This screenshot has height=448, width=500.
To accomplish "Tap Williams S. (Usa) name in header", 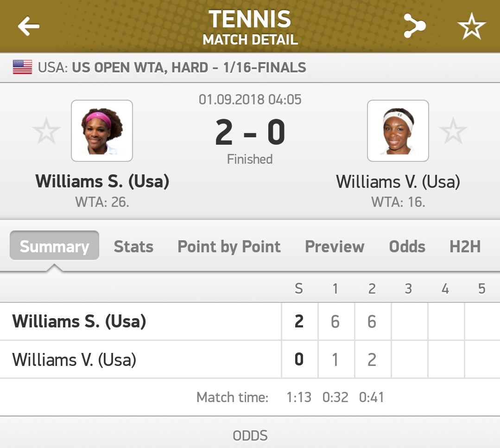I will [102, 181].
